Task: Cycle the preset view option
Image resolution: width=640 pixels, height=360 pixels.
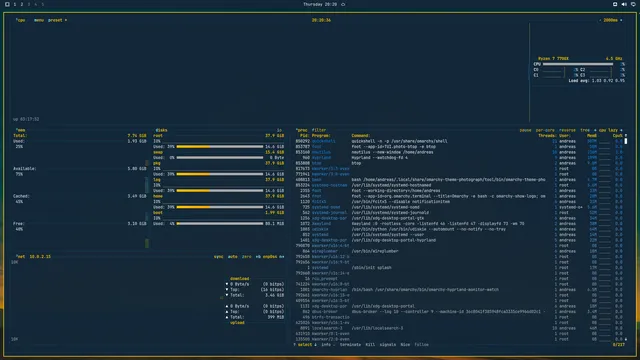Action: pos(55,20)
